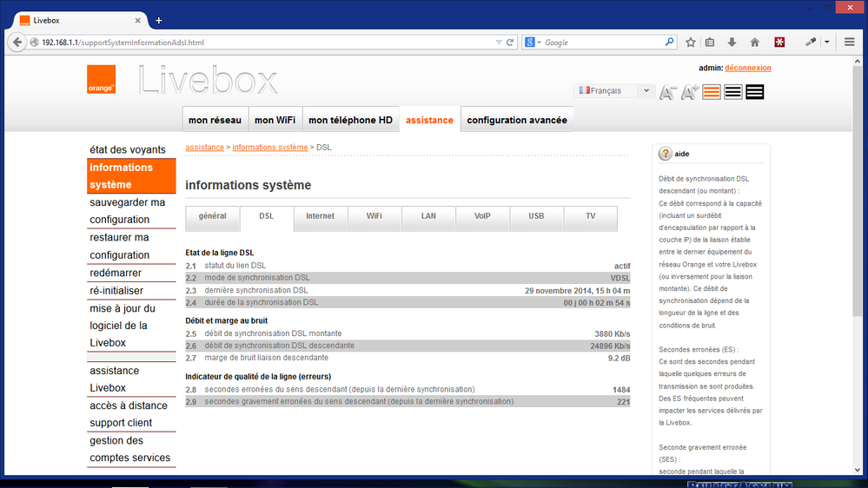Open the assistance menu
Screen dimensions: 868x488
click(429, 120)
